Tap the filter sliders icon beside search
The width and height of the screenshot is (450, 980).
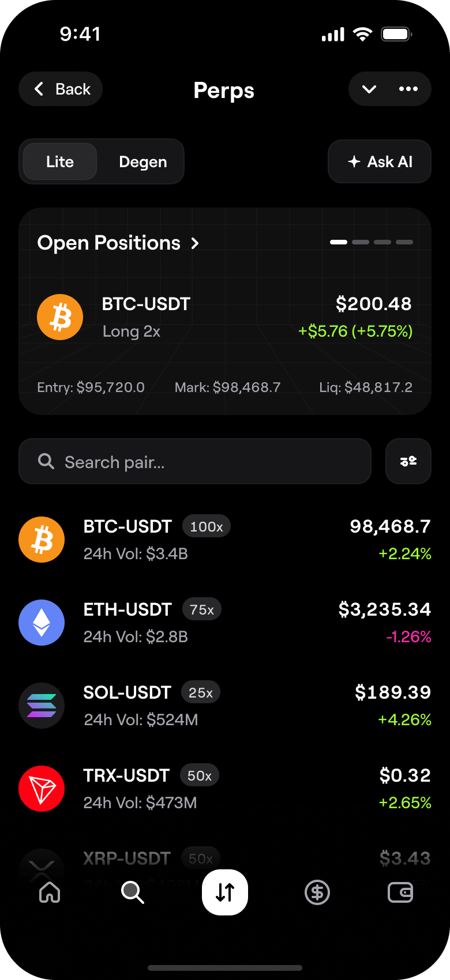[x=408, y=461]
